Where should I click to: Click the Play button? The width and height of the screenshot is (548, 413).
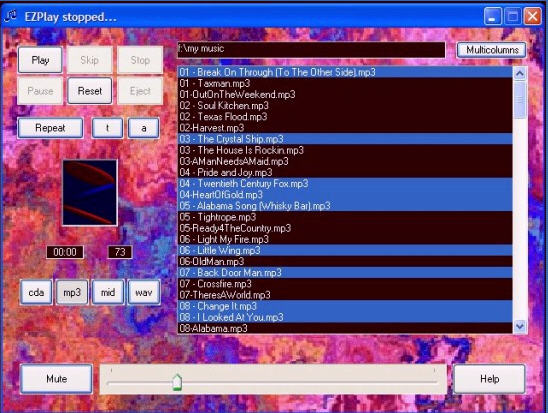(x=40, y=60)
